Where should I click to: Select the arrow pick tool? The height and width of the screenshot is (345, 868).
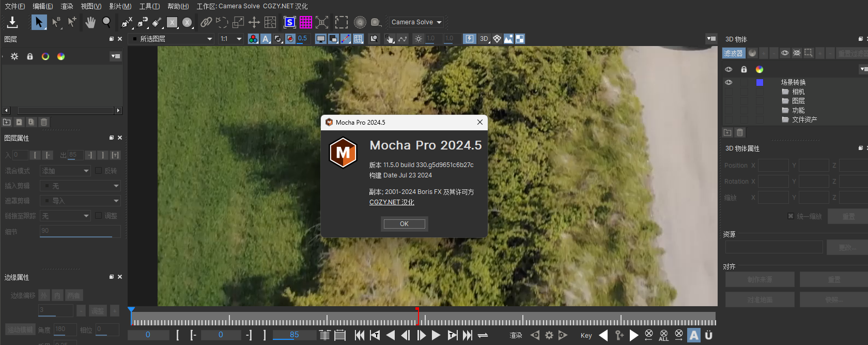(x=39, y=22)
